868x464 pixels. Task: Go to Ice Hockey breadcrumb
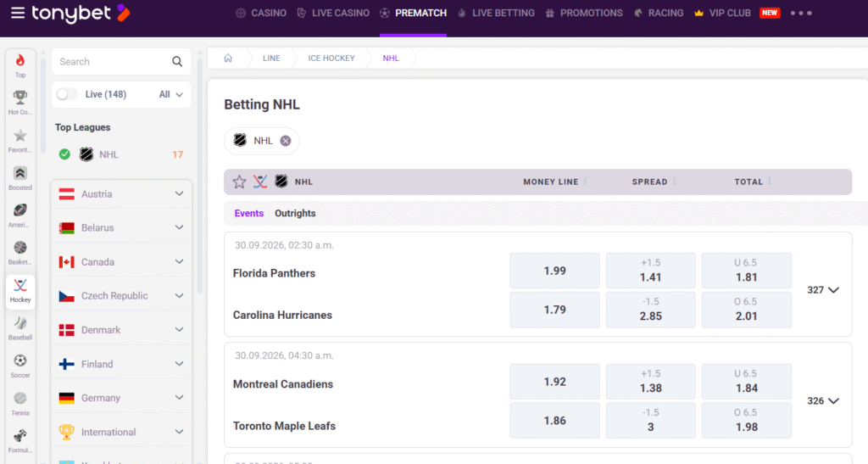point(331,59)
